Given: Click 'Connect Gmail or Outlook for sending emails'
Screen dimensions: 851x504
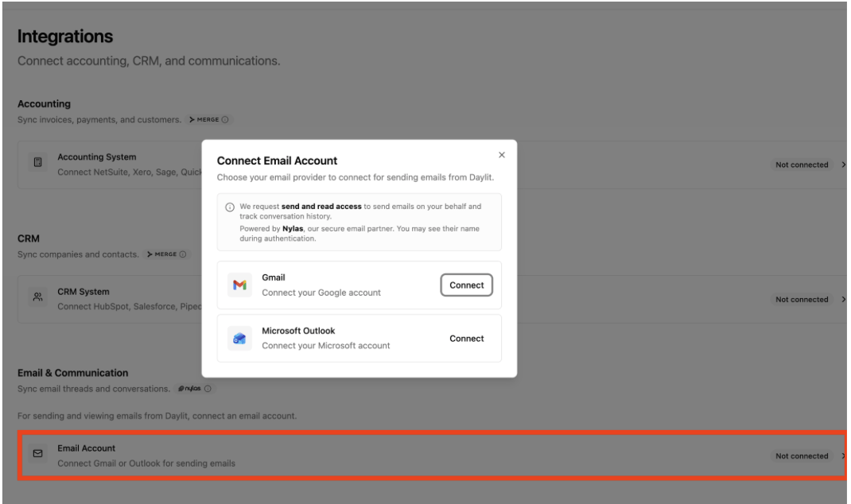Looking at the screenshot, I should tap(146, 463).
